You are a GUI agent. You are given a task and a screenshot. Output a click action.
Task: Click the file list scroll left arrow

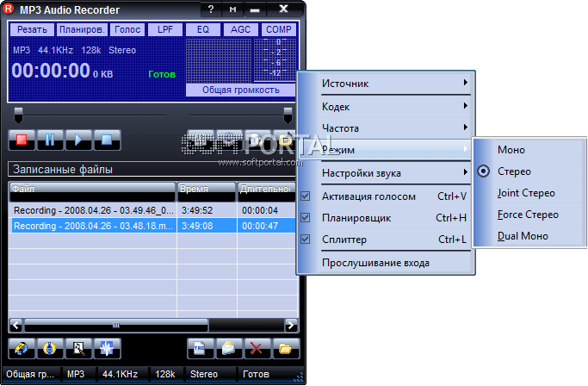pos(15,325)
